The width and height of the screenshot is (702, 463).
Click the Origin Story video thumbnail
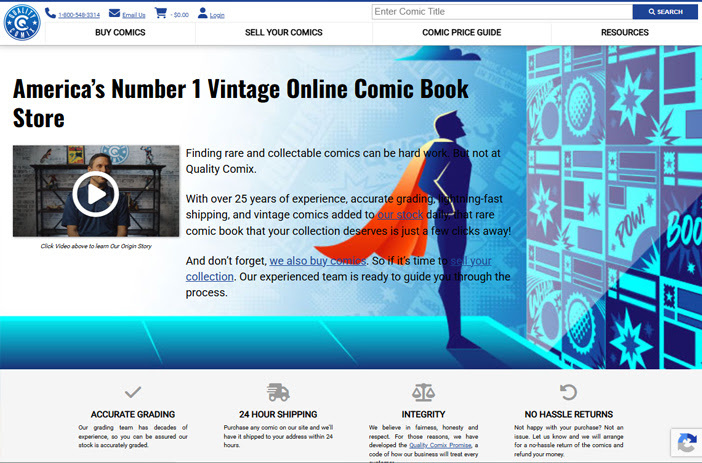96,191
